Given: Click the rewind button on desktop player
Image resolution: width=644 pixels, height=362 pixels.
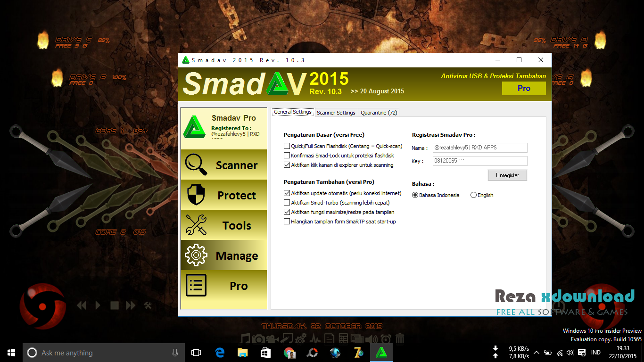Looking at the screenshot, I should 82,305.
